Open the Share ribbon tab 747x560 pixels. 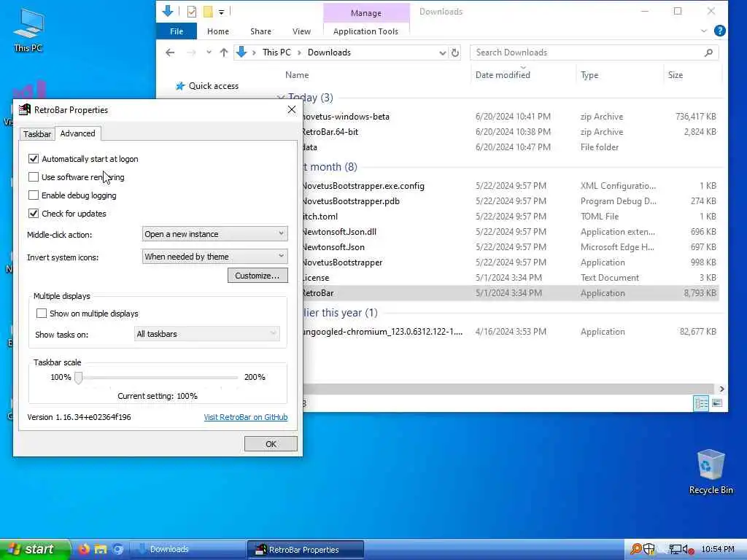click(260, 31)
